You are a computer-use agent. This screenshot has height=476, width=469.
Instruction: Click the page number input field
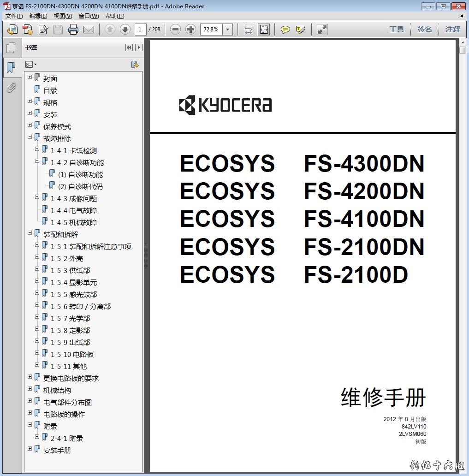(x=140, y=30)
